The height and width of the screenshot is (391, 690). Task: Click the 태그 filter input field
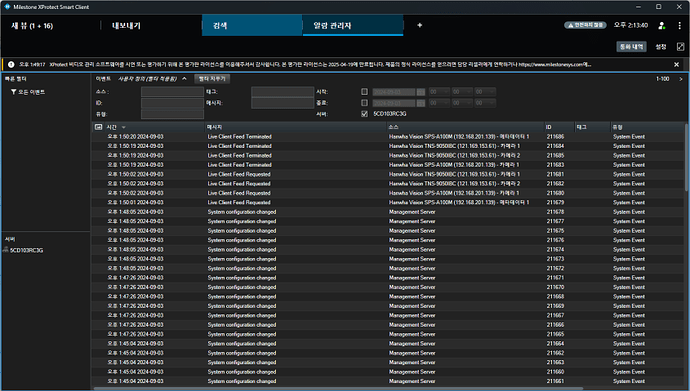283,92
